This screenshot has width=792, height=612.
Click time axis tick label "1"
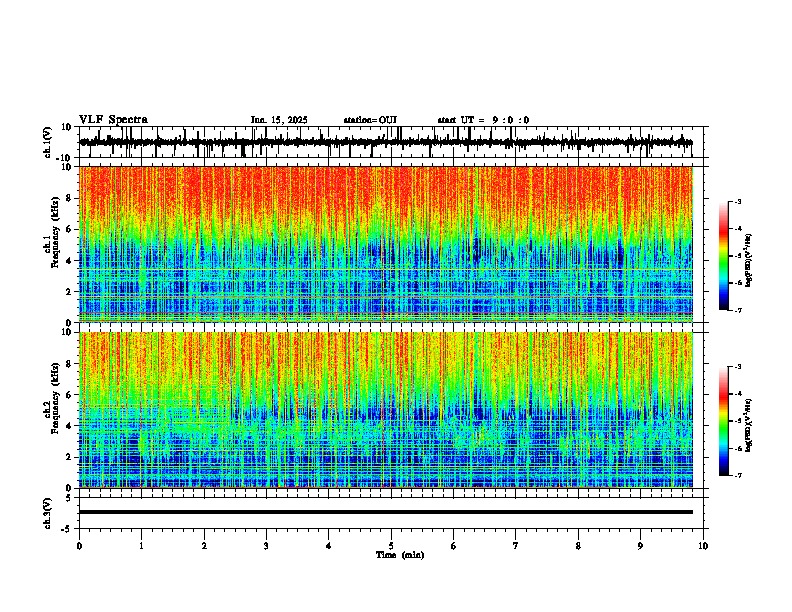141,546
